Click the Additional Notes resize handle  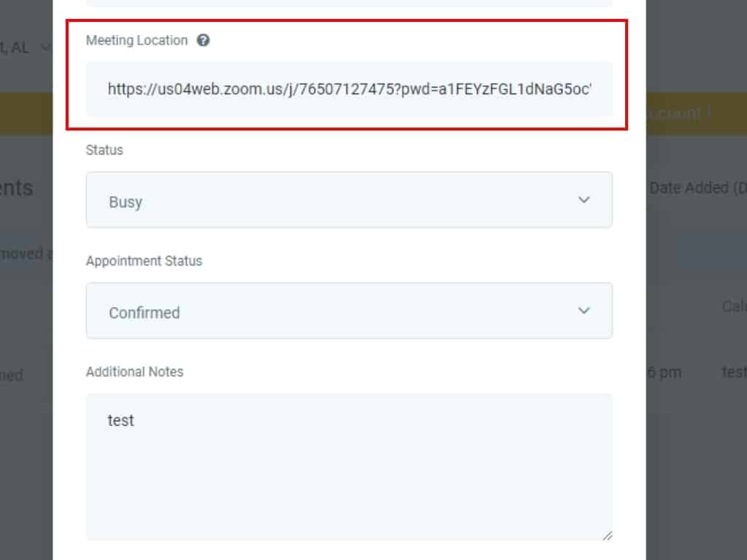coord(607,535)
